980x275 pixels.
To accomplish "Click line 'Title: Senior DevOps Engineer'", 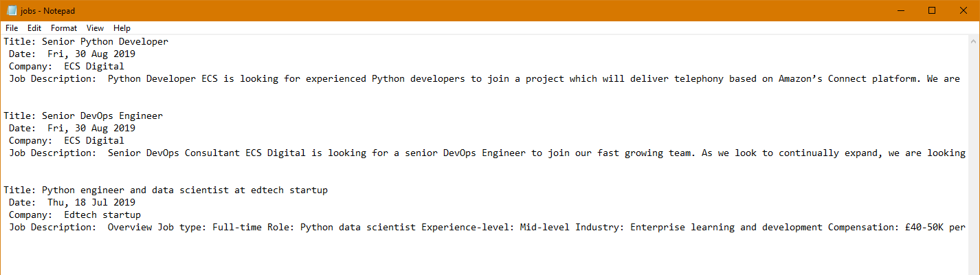I will click(83, 116).
